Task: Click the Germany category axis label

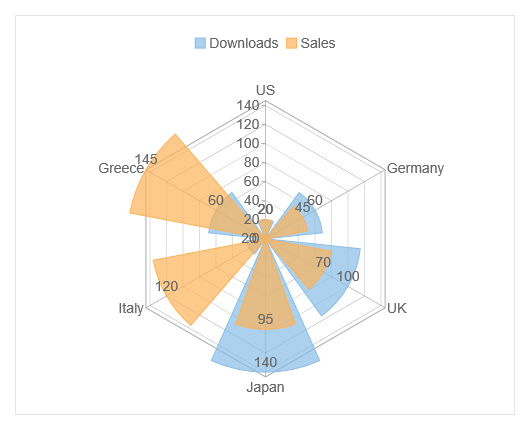Action: click(x=415, y=168)
